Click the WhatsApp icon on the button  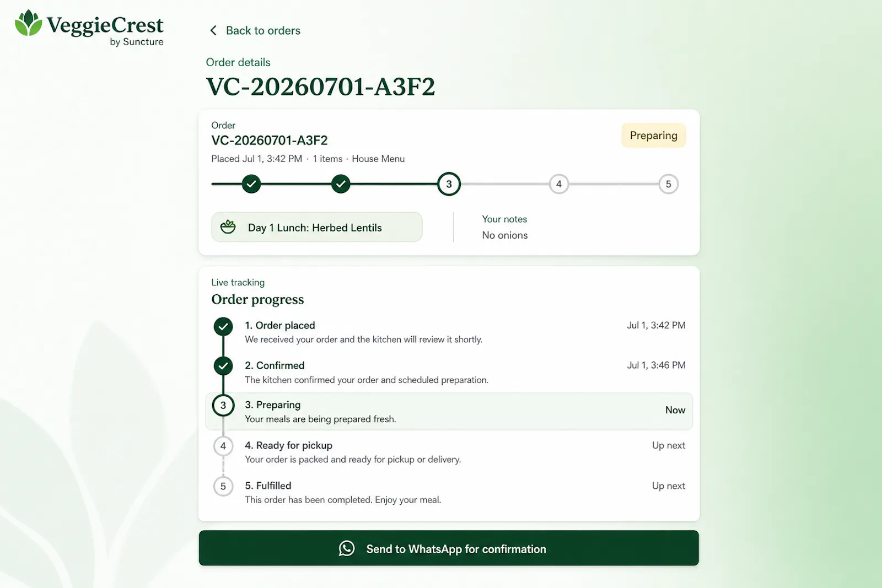(347, 548)
